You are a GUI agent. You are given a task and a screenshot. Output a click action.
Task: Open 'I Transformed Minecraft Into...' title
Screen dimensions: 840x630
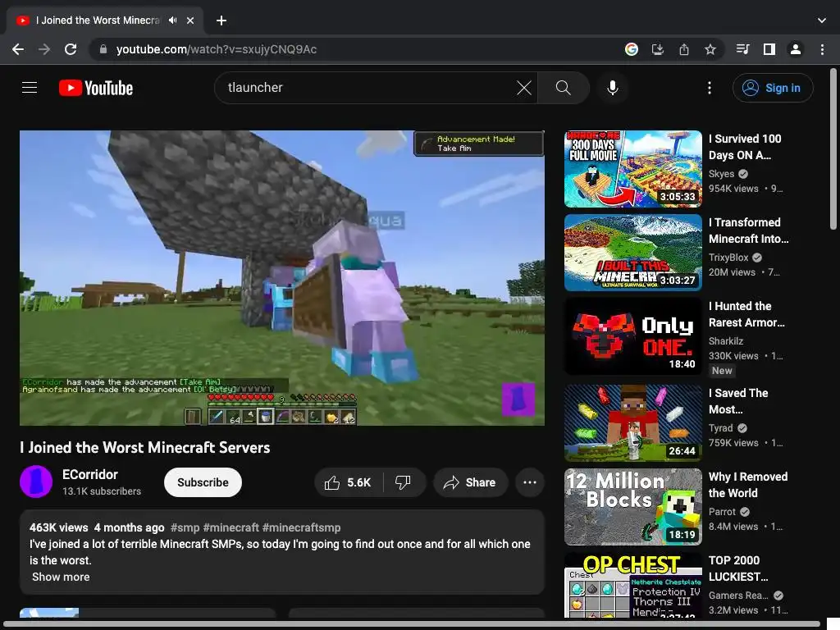749,231
